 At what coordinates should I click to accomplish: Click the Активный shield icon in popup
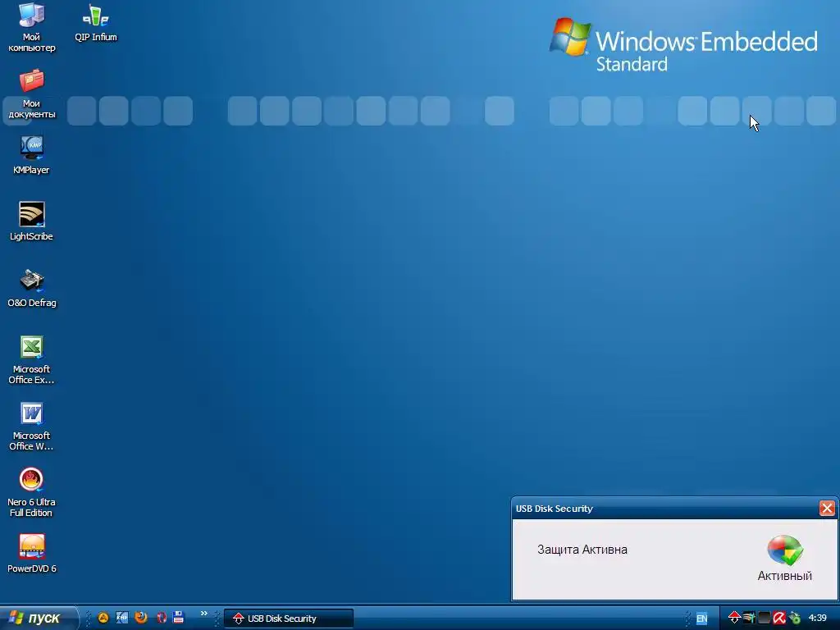[785, 550]
